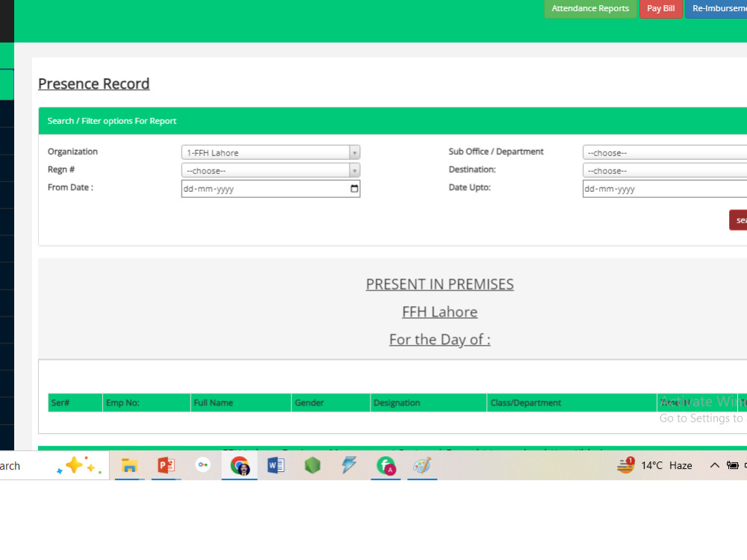Click the Designation column header
The image size is (747, 560).
428,403
